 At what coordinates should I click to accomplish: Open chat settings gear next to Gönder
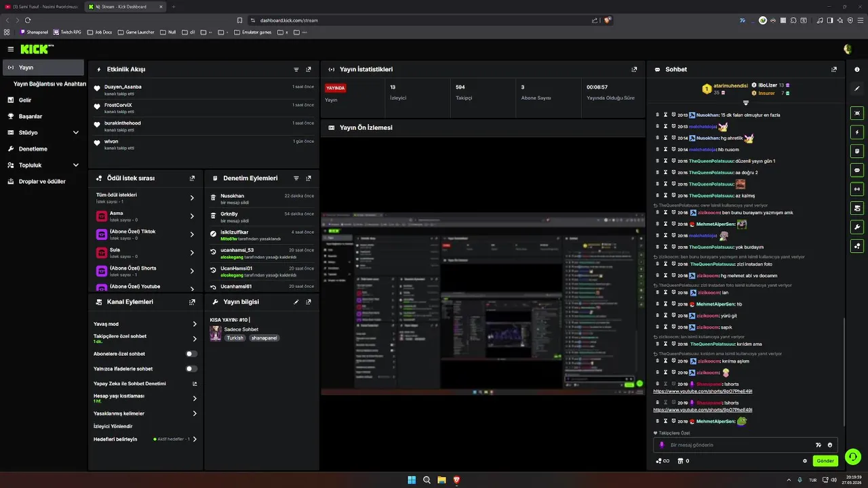coord(805,461)
